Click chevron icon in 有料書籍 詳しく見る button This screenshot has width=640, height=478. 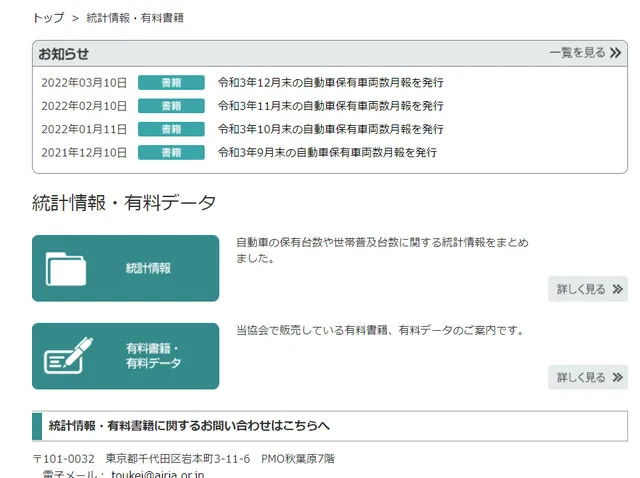coord(618,377)
